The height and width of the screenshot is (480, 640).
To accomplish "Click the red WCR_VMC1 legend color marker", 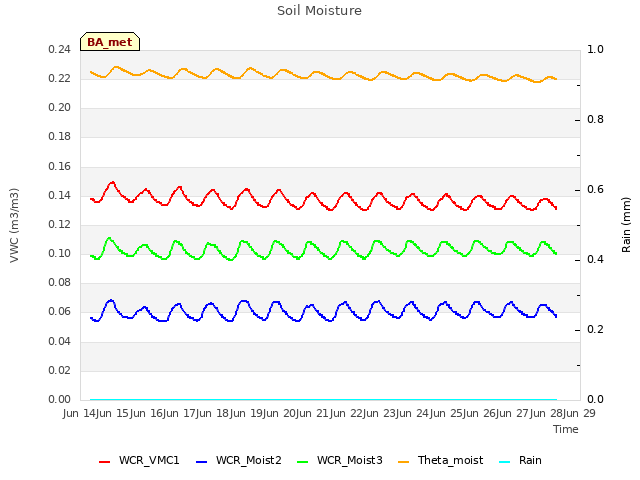I will click(104, 462).
